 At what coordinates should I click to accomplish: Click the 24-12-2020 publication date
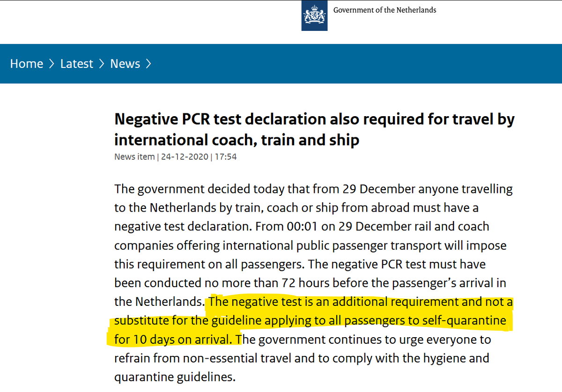click(x=185, y=157)
